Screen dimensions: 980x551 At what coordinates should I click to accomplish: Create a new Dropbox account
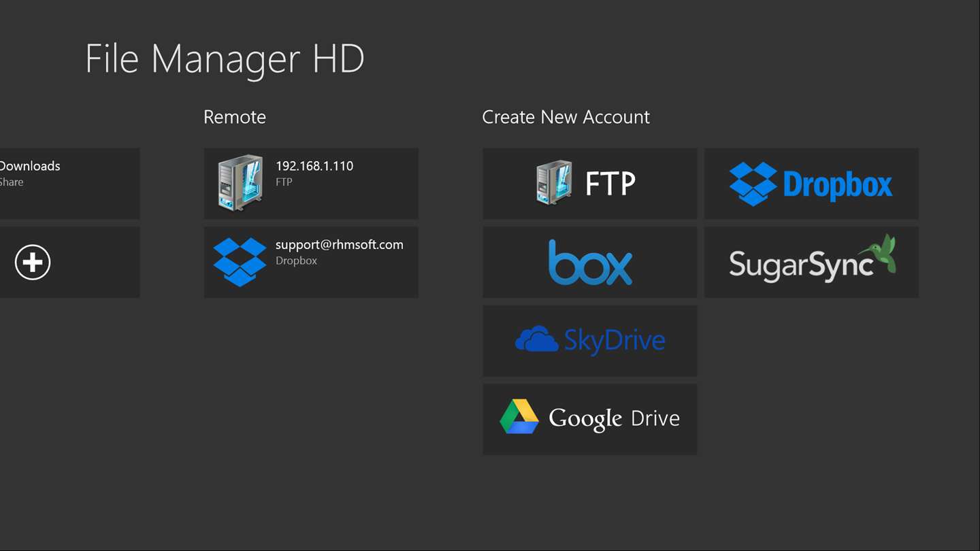(x=811, y=184)
